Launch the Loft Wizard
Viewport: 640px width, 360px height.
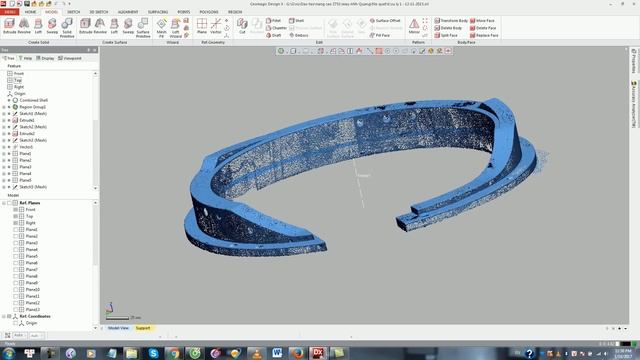click(x=176, y=28)
